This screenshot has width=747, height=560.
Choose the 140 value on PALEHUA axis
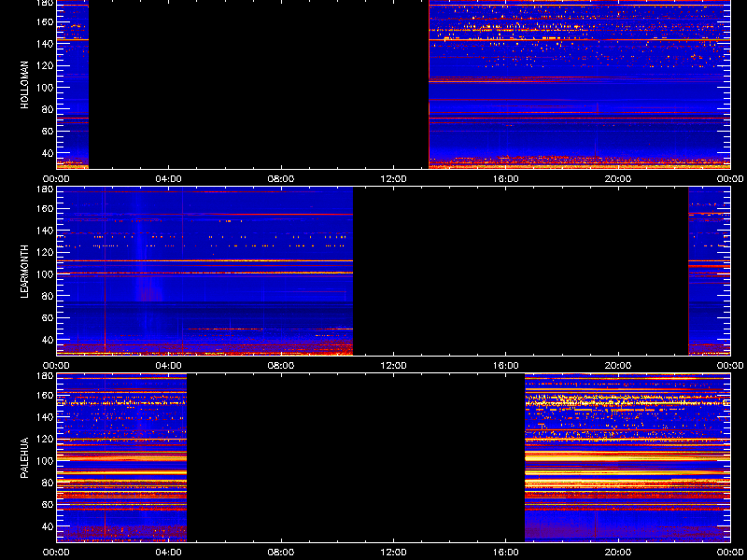(x=46, y=417)
